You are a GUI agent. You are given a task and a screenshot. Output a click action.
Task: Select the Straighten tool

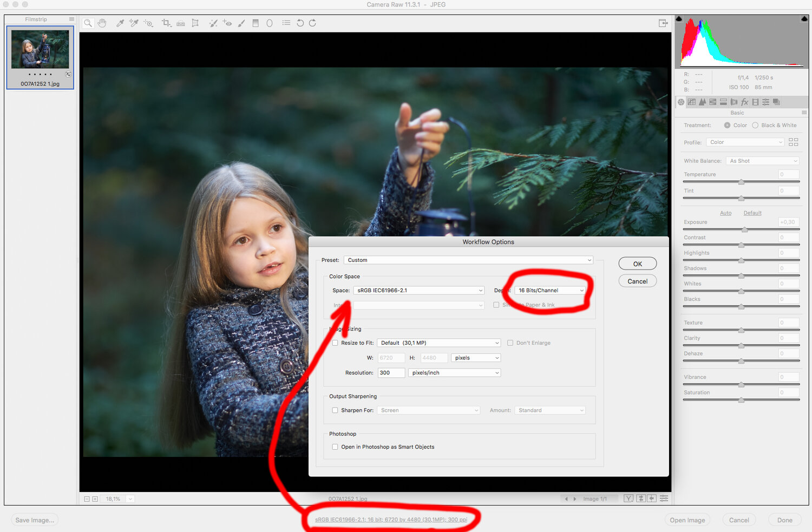coord(181,23)
